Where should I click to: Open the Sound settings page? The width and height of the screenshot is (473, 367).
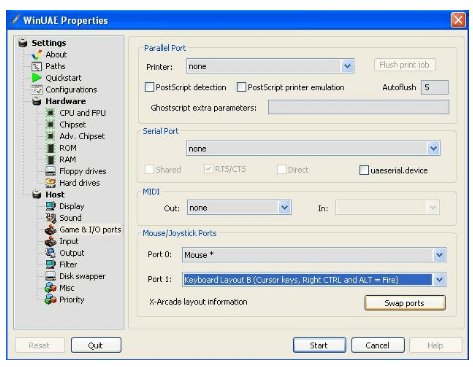[x=70, y=218]
